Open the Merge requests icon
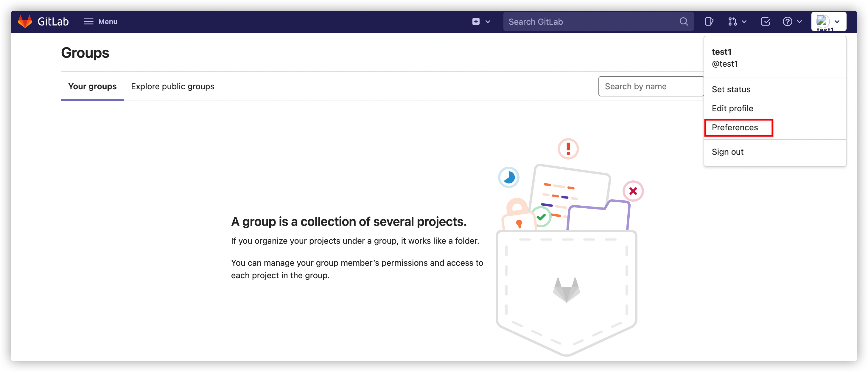The height and width of the screenshot is (372, 868). [732, 21]
